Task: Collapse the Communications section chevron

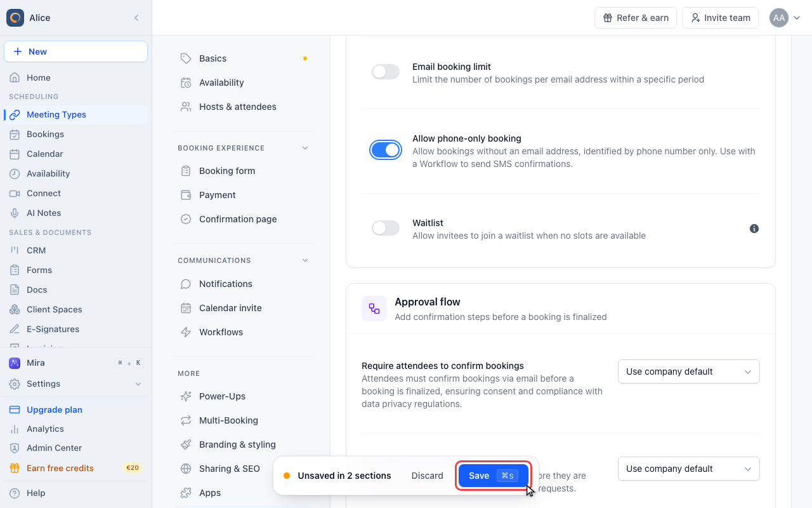Action: pos(305,260)
